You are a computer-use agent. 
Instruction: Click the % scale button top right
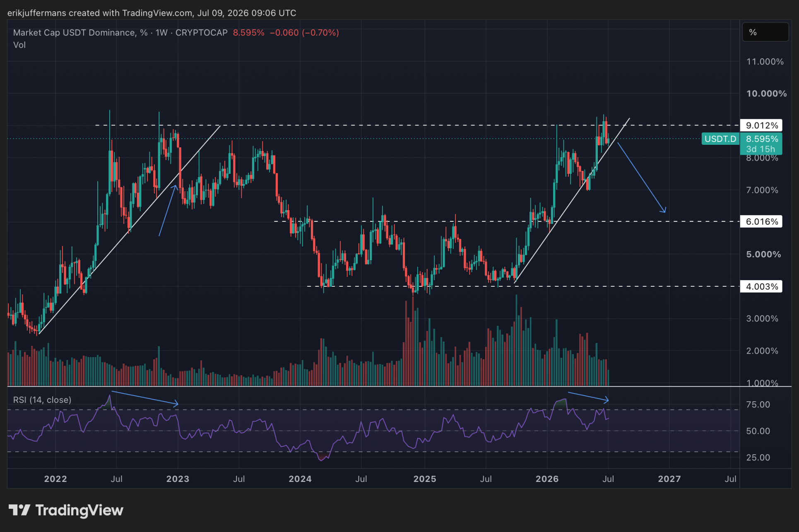click(765, 32)
